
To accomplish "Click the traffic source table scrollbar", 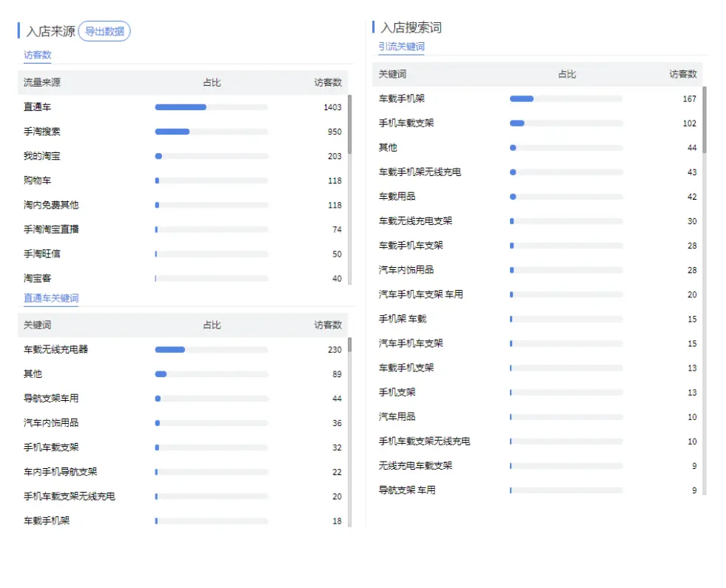I will point(349,126).
